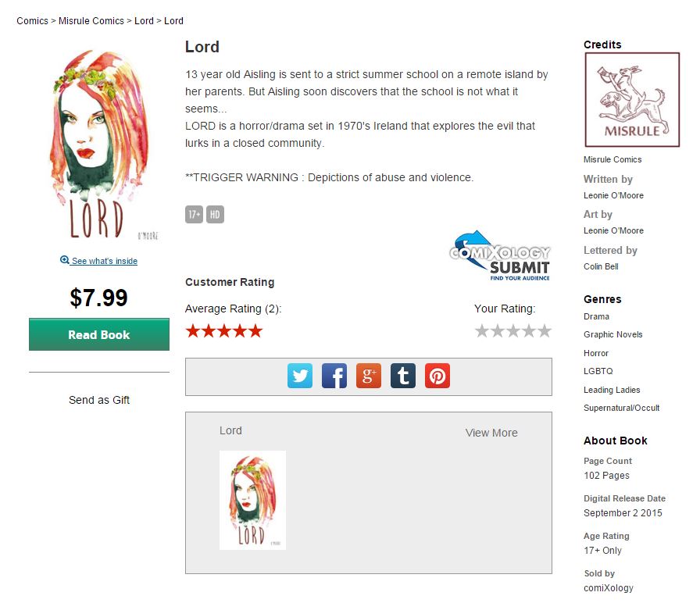Share on Tumblr icon

402,376
